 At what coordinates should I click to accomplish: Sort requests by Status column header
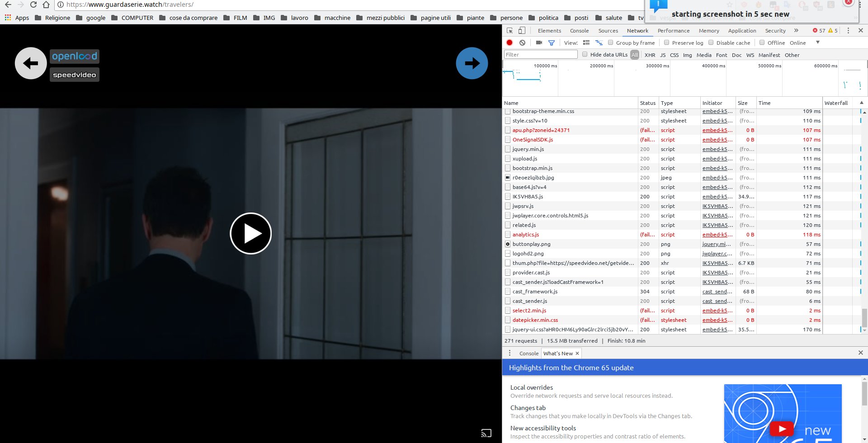648,103
